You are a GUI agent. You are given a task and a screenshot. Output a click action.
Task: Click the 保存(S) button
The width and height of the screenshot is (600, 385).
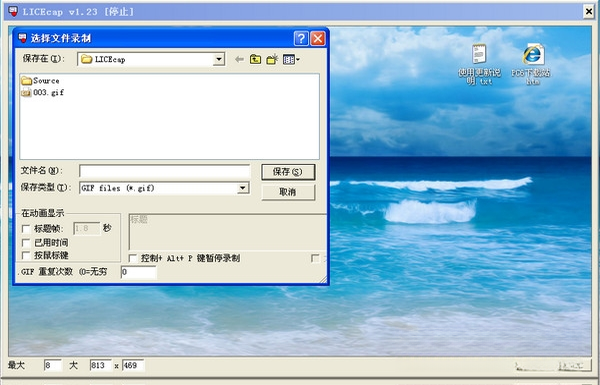click(288, 172)
